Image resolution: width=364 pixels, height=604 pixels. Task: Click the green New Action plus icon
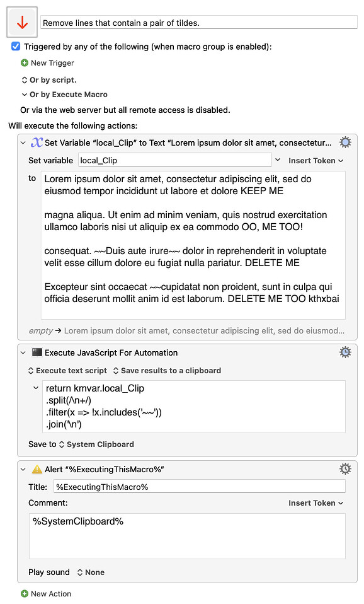coord(25,594)
